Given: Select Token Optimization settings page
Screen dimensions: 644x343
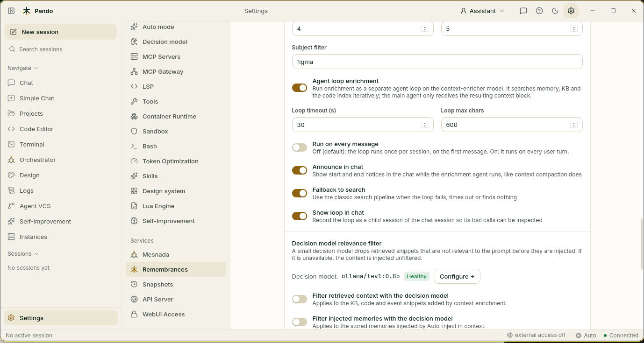Looking at the screenshot, I should click(176, 161).
